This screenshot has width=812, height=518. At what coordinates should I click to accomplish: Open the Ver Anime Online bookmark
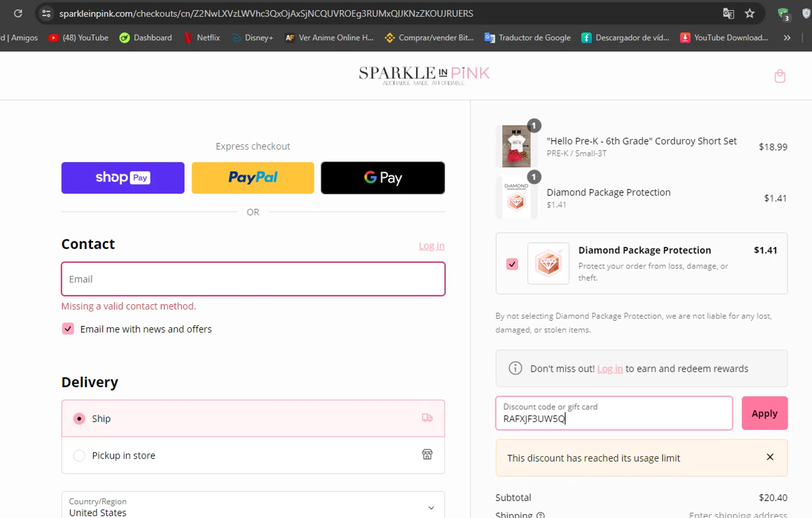coord(329,38)
